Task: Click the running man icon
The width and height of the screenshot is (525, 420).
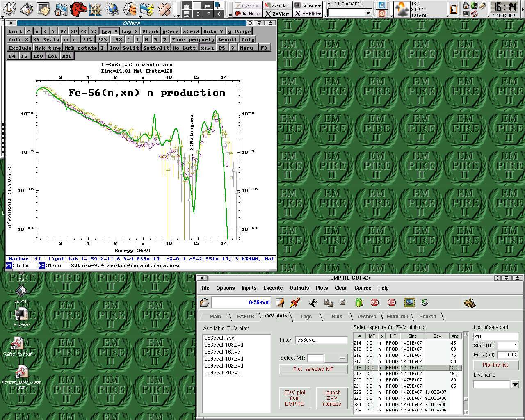Action: (313, 303)
